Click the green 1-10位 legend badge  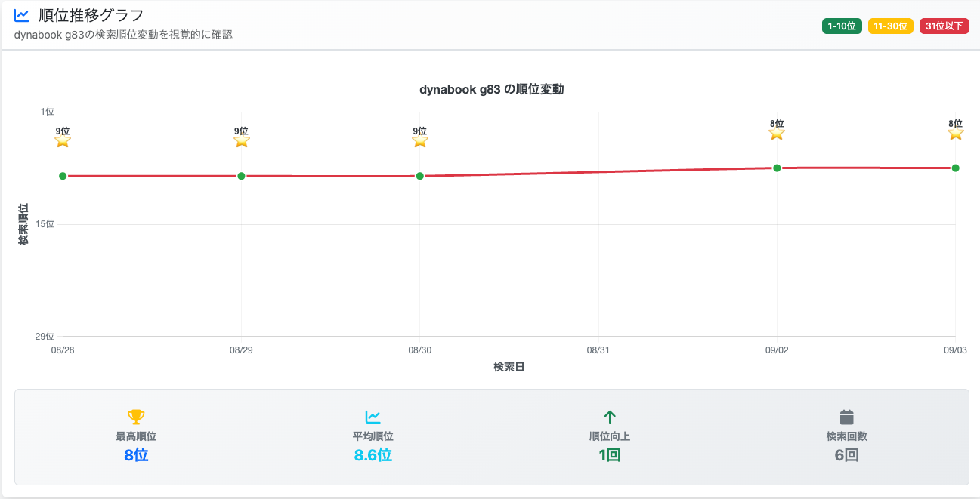842,26
